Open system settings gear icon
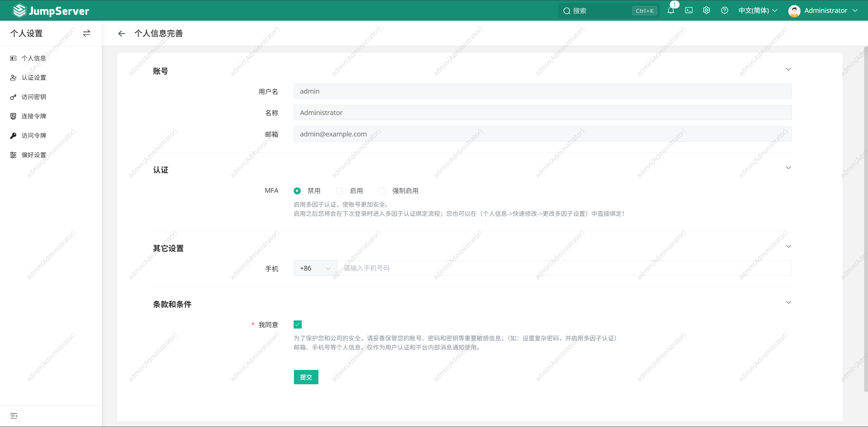Viewport: 868px width, 427px height. 707,11
